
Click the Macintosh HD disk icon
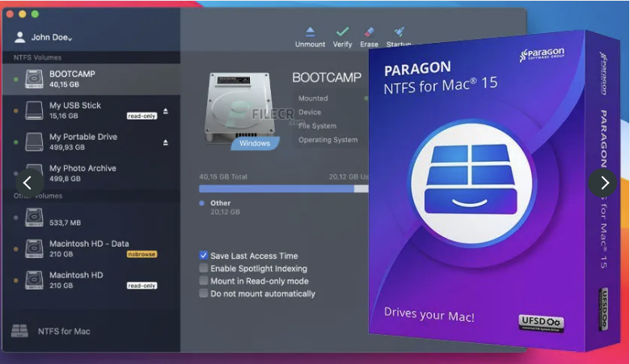pyautogui.click(x=34, y=280)
